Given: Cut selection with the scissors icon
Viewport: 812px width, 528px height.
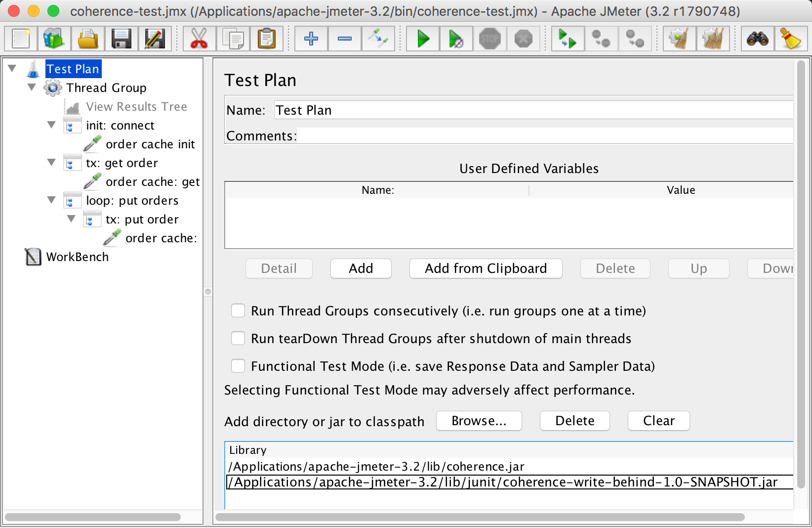Looking at the screenshot, I should point(199,39).
